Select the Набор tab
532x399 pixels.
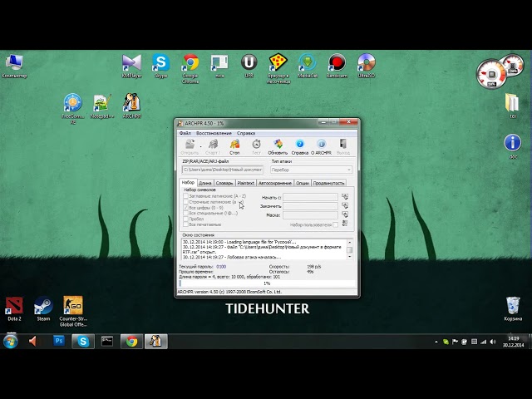tap(188, 182)
